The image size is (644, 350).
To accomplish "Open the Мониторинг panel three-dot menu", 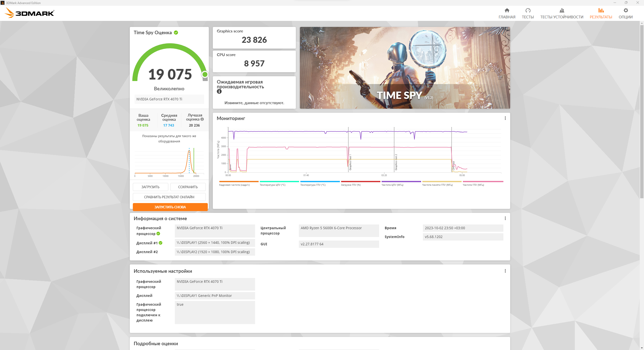I will [505, 118].
